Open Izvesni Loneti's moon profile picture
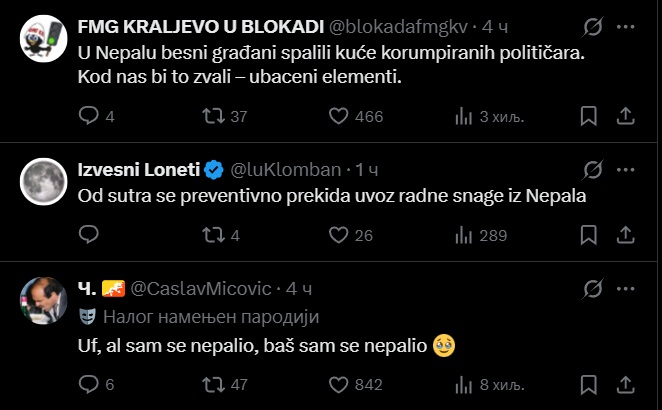 tap(43, 182)
